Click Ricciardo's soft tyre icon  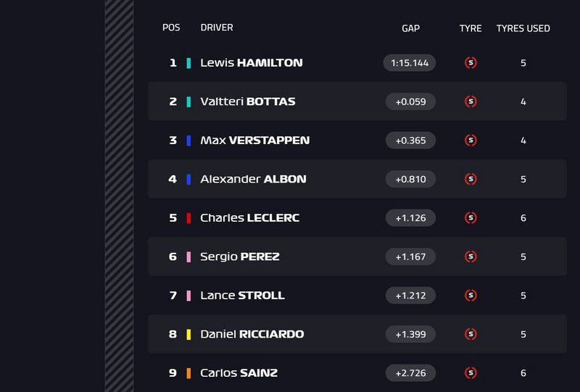(471, 334)
